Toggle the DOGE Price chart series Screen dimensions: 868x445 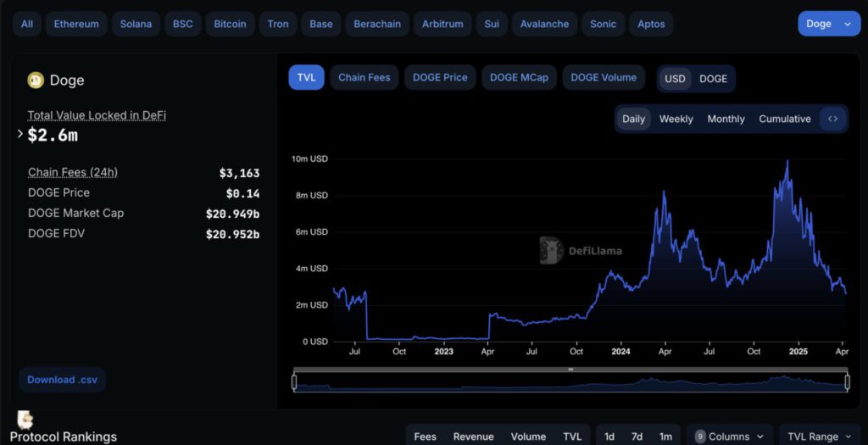pos(440,77)
